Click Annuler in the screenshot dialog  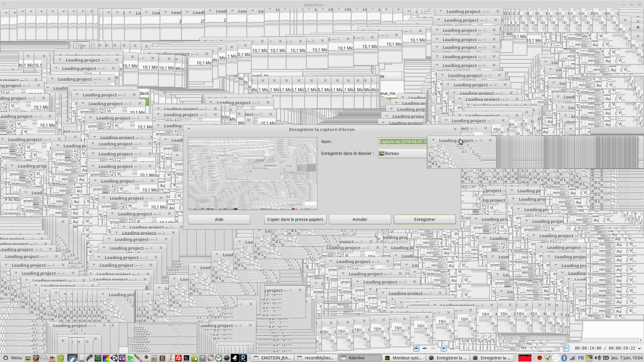coord(360,219)
